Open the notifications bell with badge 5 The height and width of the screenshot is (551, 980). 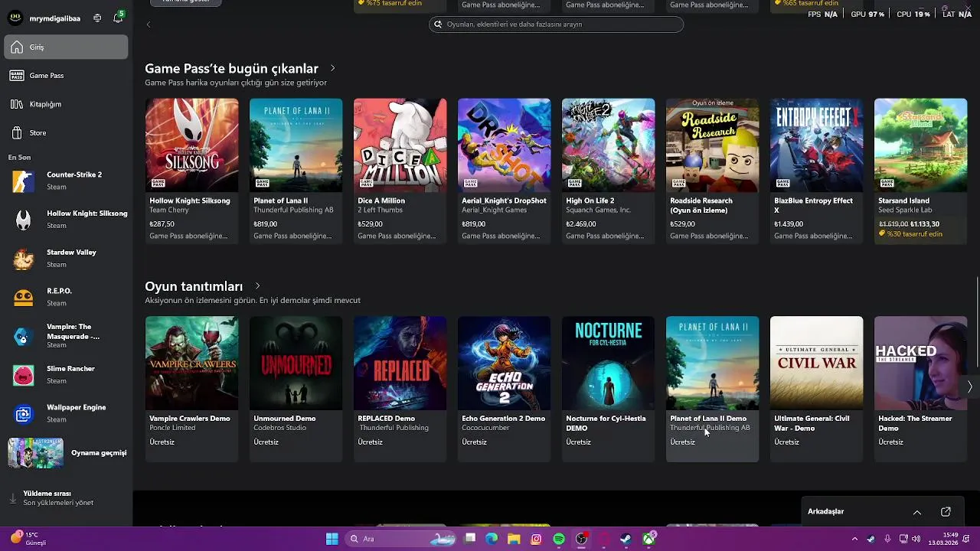[x=118, y=18]
